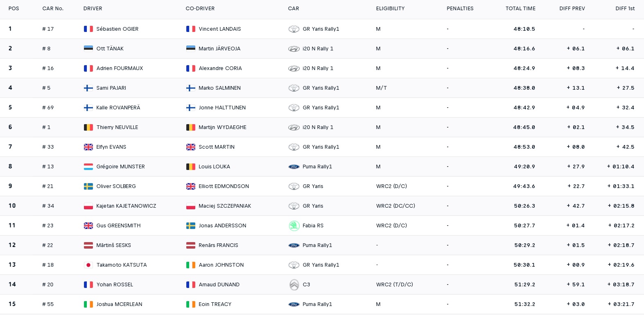Click the French flag beside Sébastien OGIER
Viewport: 644px width, 315px height.
(88, 29)
